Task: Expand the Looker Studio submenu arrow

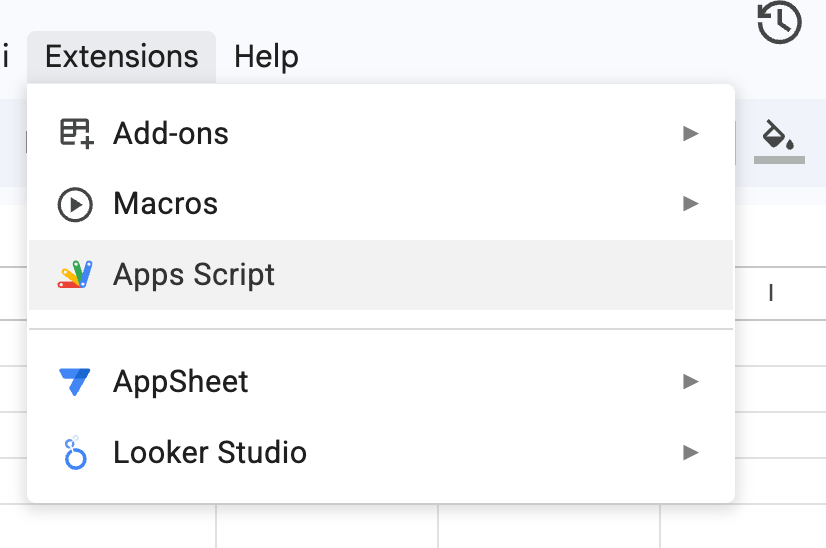Action: (x=690, y=452)
